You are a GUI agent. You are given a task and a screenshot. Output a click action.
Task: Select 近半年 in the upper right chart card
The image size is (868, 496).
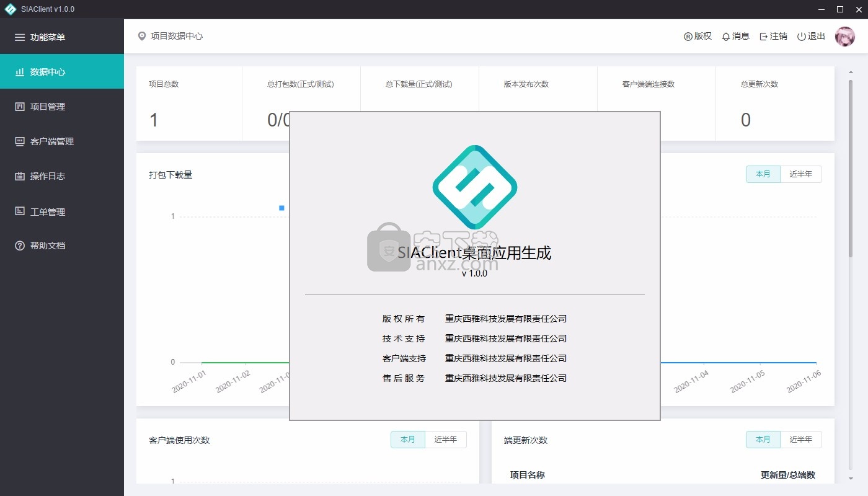pos(801,174)
